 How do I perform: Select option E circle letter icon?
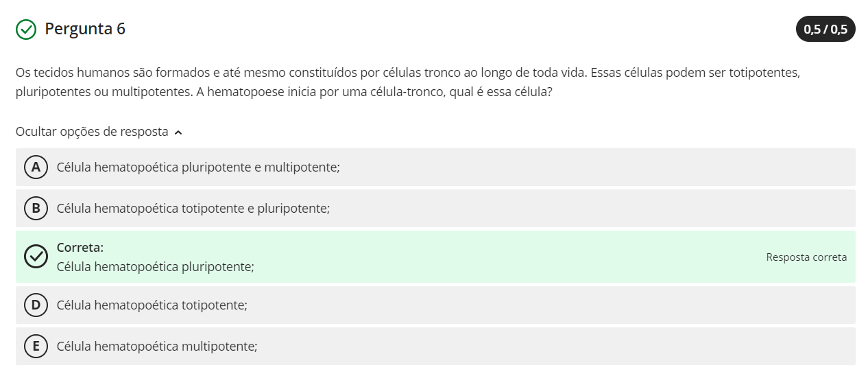click(36, 346)
